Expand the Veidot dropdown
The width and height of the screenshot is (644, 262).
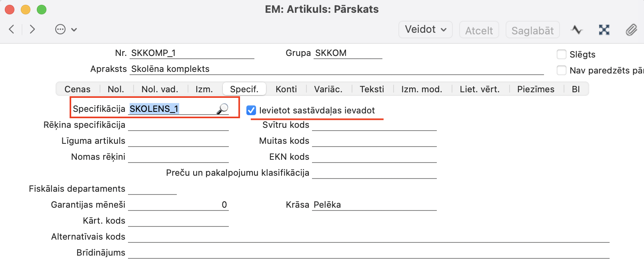426,30
